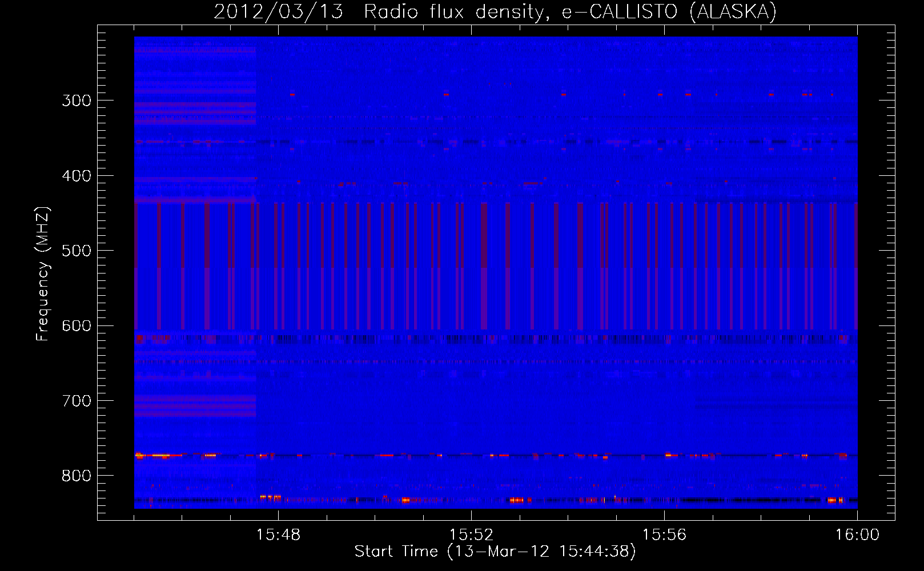This screenshot has width=924, height=571.
Task: Click the plot title "Radio flux density, e-CALLISTO (ALASKA)"
Action: pos(570,12)
